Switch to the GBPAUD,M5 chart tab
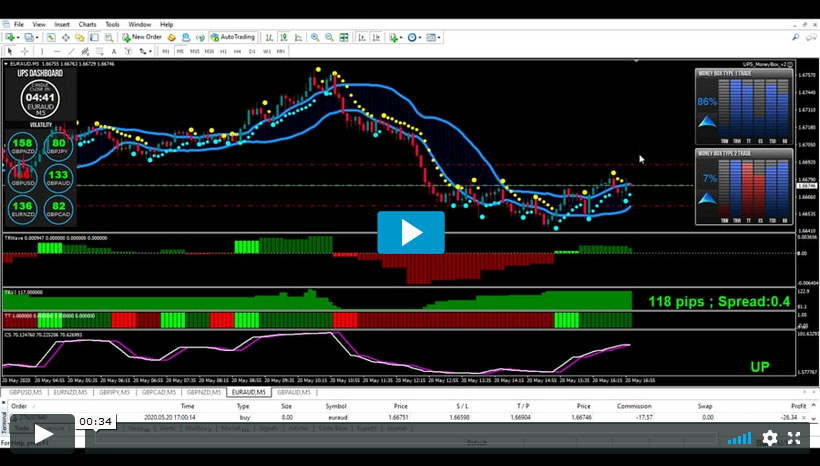This screenshot has height=466, width=820. click(x=294, y=392)
